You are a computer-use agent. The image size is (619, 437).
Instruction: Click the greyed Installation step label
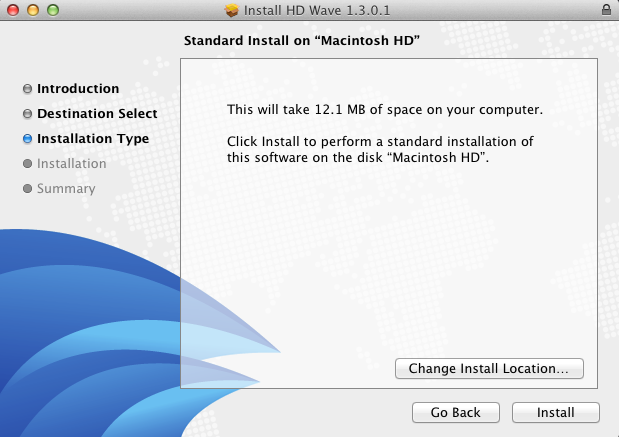[71, 163]
